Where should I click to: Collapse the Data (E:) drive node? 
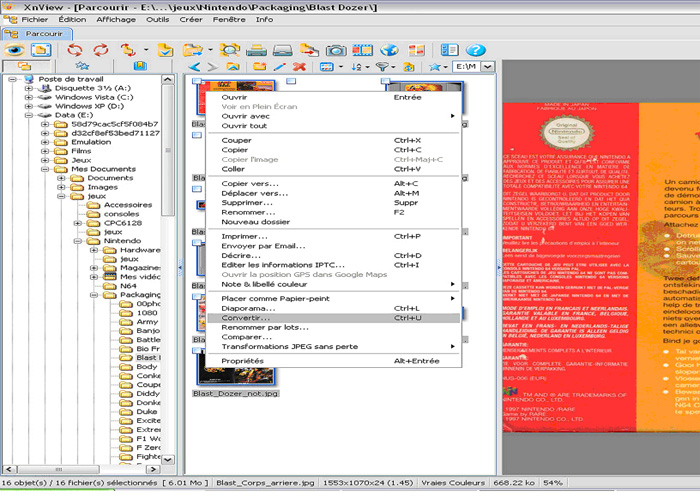[x=29, y=115]
